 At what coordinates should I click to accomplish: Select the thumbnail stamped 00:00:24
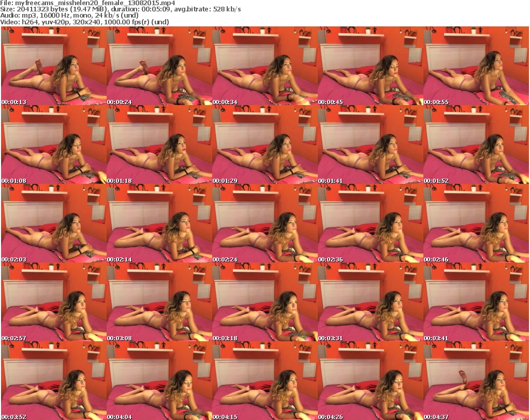pos(159,66)
